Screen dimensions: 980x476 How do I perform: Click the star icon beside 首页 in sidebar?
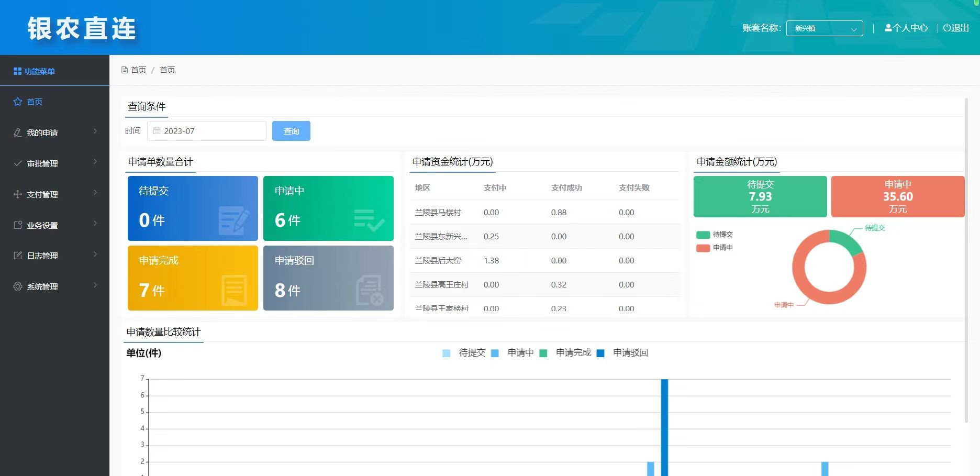(17, 102)
